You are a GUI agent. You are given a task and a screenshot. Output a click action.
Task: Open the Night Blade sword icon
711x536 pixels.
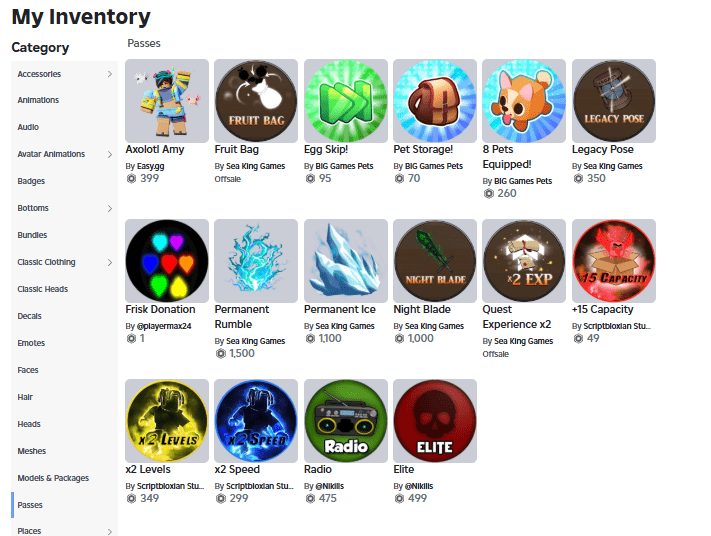pyautogui.click(x=435, y=261)
